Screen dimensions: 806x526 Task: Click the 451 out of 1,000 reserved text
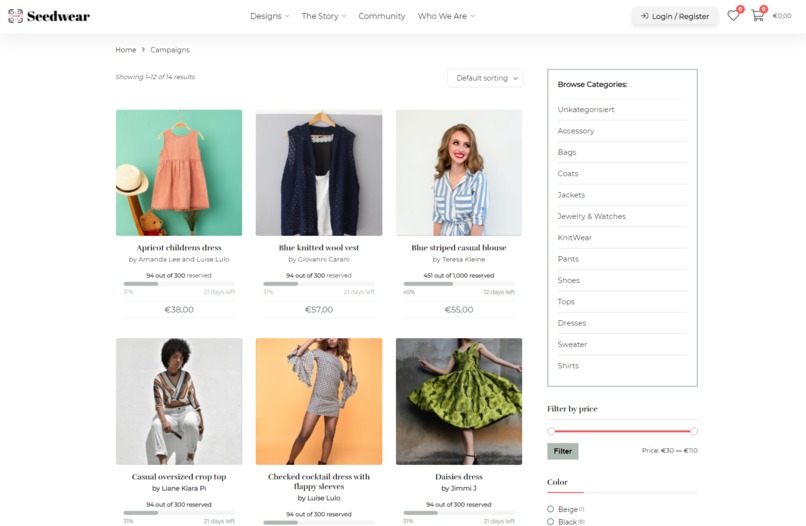click(x=459, y=276)
